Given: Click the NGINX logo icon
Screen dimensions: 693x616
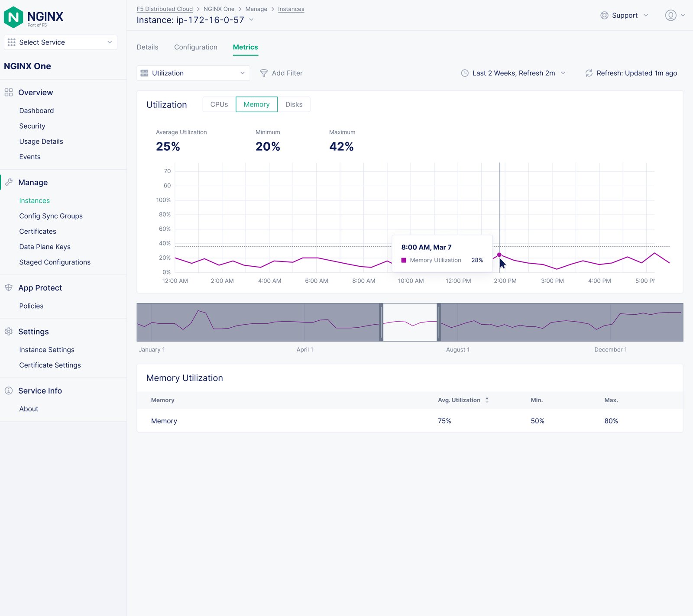Looking at the screenshot, I should pyautogui.click(x=13, y=17).
